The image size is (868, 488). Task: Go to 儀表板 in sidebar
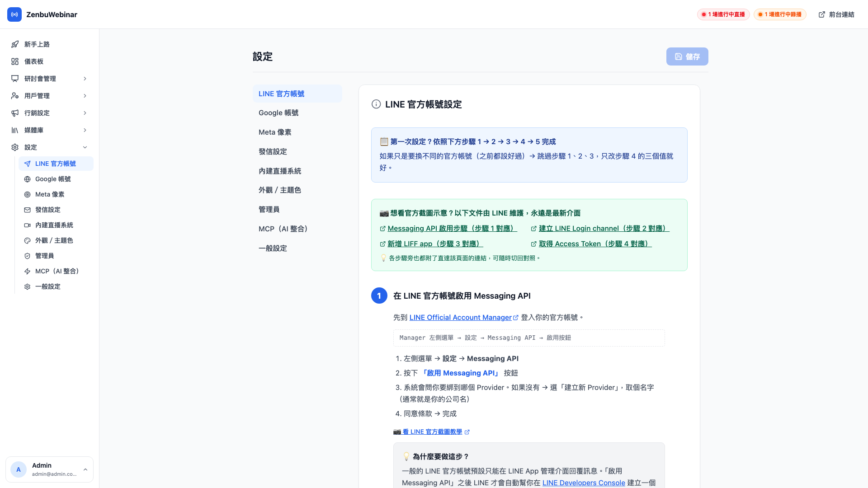[50, 61]
